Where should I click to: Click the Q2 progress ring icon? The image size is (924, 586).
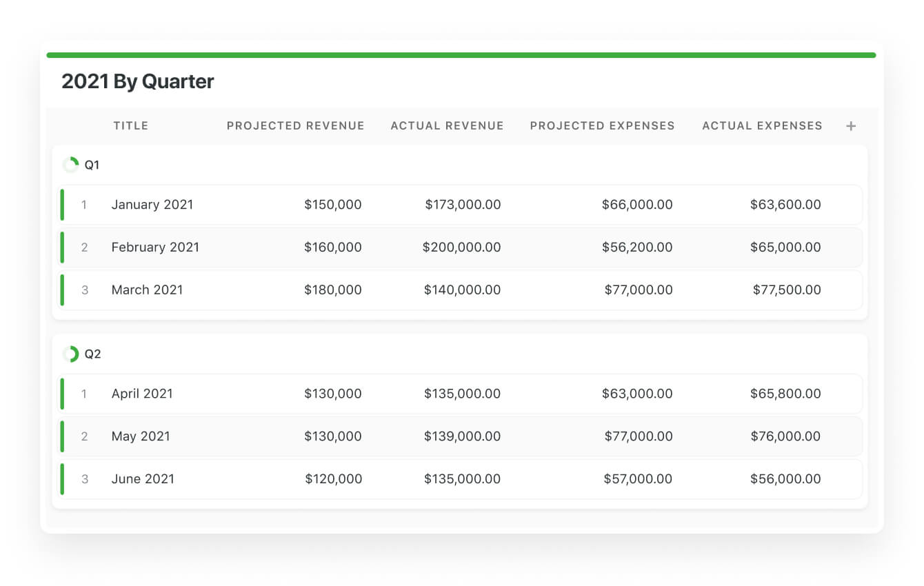(x=70, y=354)
